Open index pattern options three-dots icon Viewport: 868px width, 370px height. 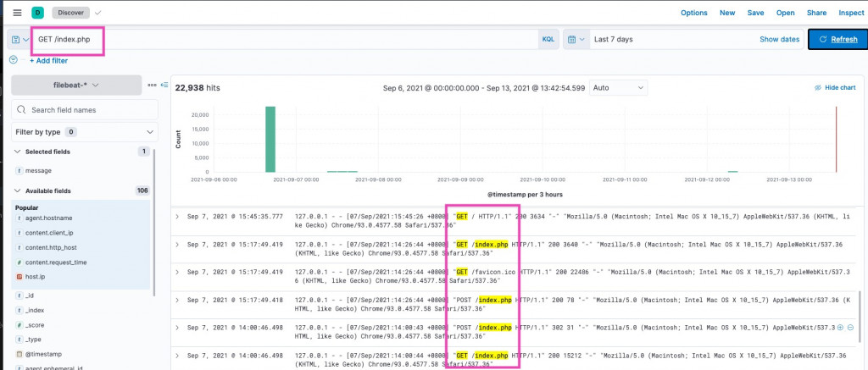153,86
